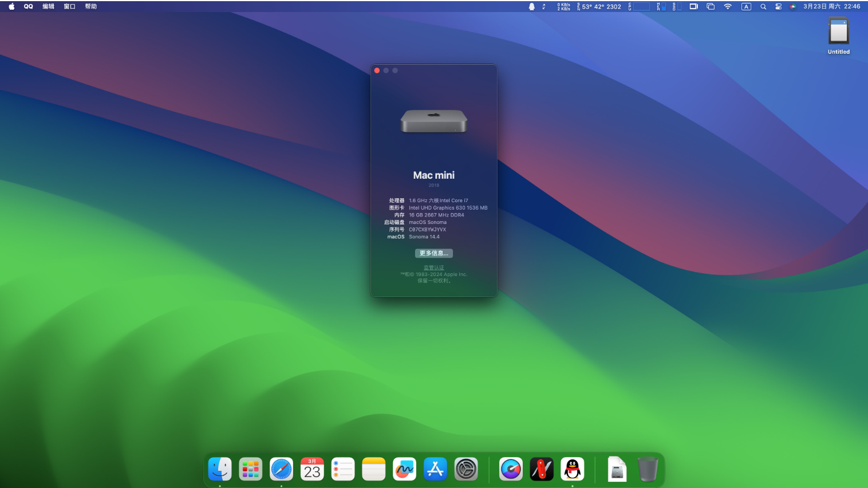The image size is (868, 488).
Task: Click the QQ penguin menu bar icon
Action: pyautogui.click(x=531, y=6)
